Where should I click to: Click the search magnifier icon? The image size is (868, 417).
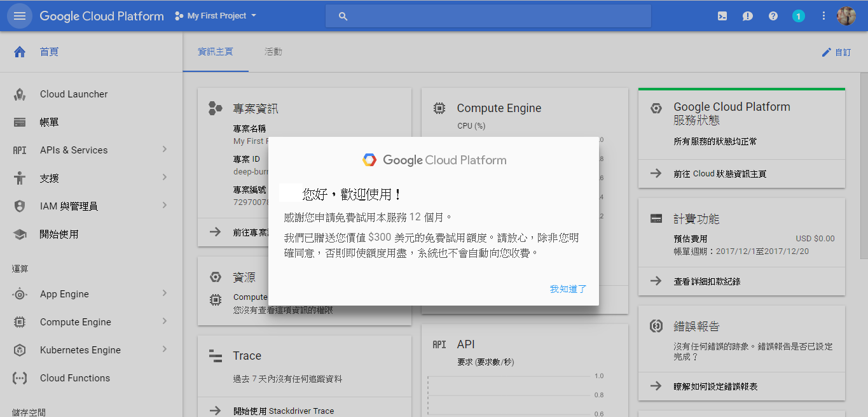click(343, 17)
